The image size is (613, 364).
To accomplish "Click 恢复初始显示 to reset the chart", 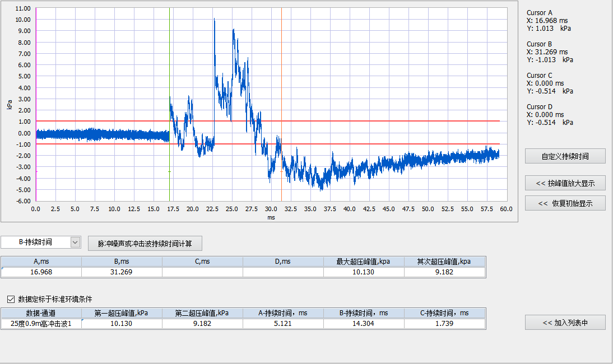I will pos(565,203).
